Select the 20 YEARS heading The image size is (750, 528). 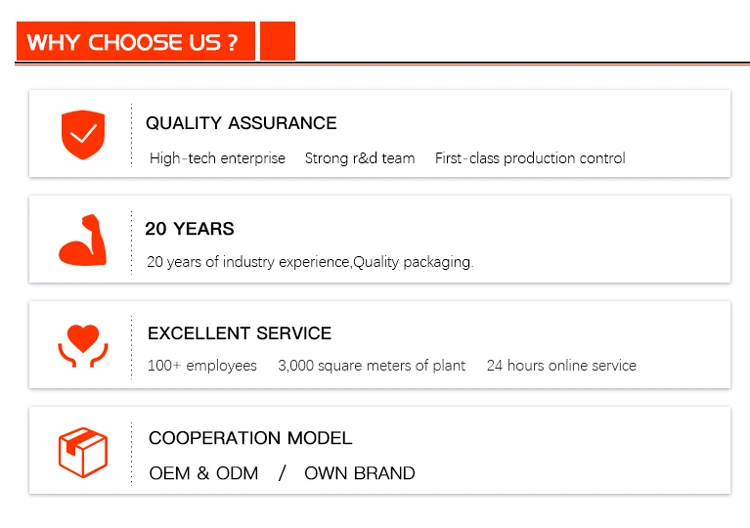click(190, 229)
